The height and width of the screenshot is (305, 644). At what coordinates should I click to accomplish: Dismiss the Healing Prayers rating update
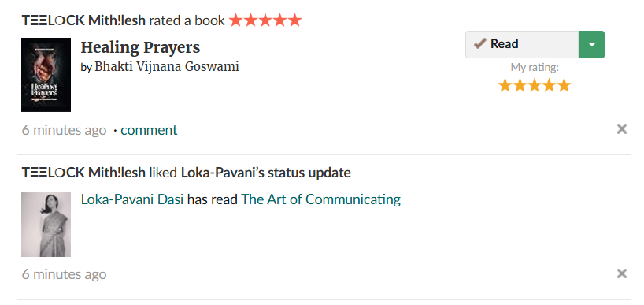621,129
